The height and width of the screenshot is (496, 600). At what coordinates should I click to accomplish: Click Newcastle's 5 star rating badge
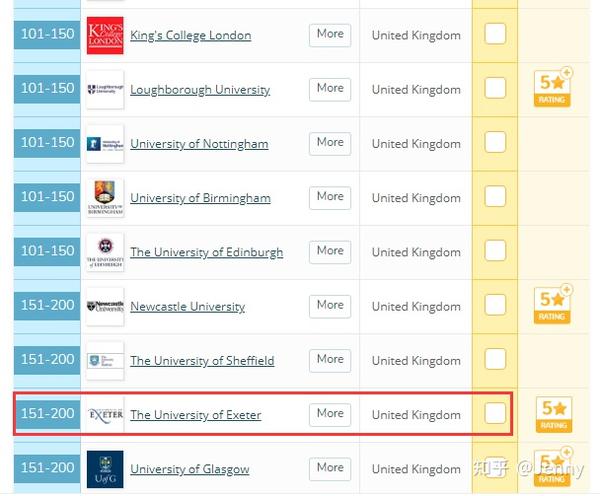(x=553, y=305)
